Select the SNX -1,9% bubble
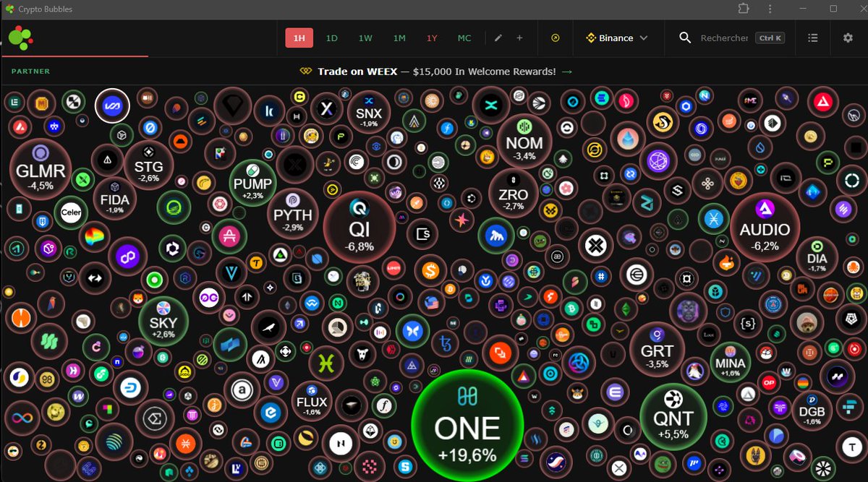 [x=368, y=112]
